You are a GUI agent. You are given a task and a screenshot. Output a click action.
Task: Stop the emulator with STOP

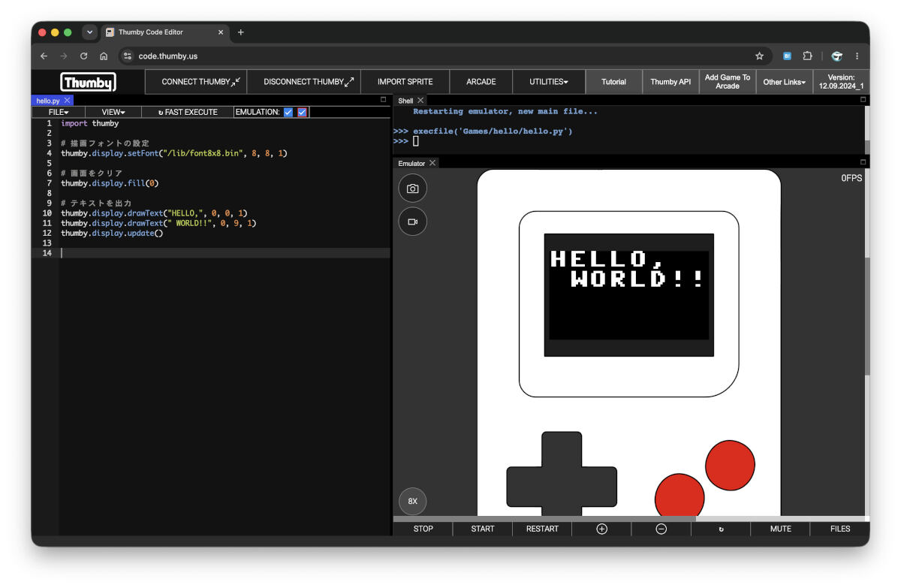[423, 529]
